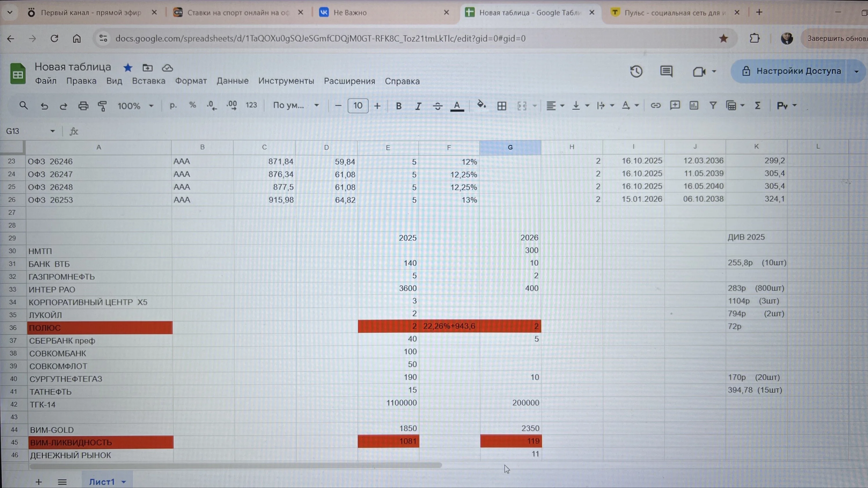Create a filter using the funnel icon

tap(713, 106)
